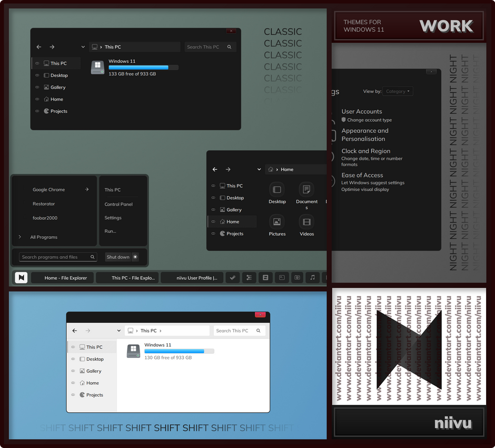Open Pictures folder icon in Home window
Screen dimensions: 495x448
[277, 222]
